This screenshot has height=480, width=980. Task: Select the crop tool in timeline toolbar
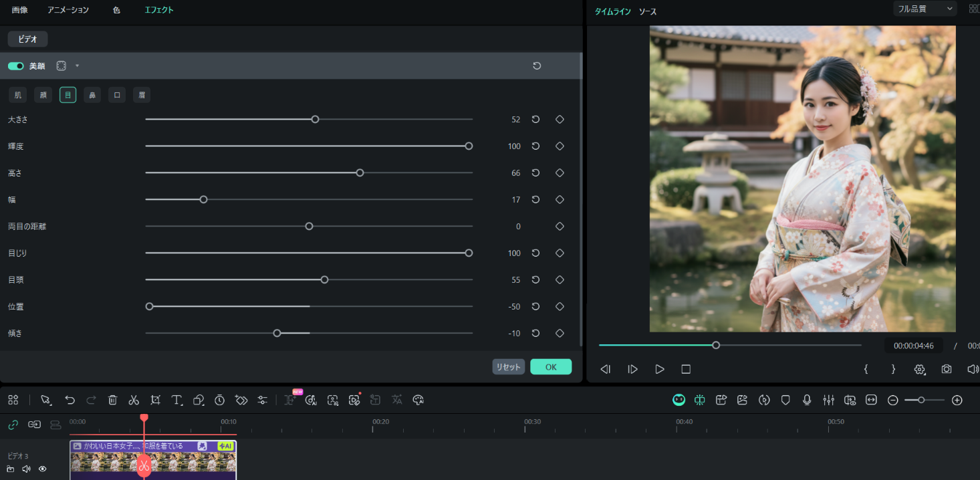click(155, 400)
